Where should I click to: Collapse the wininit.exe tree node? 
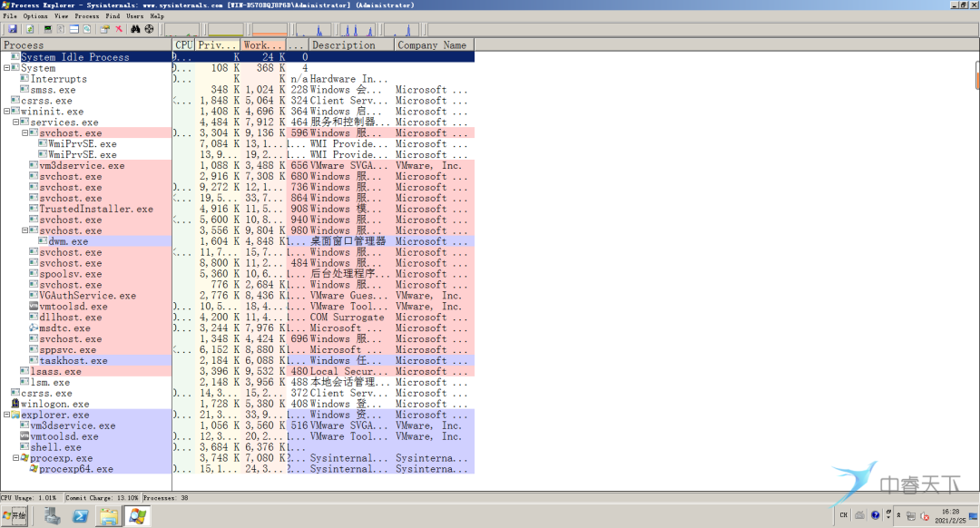click(6, 112)
